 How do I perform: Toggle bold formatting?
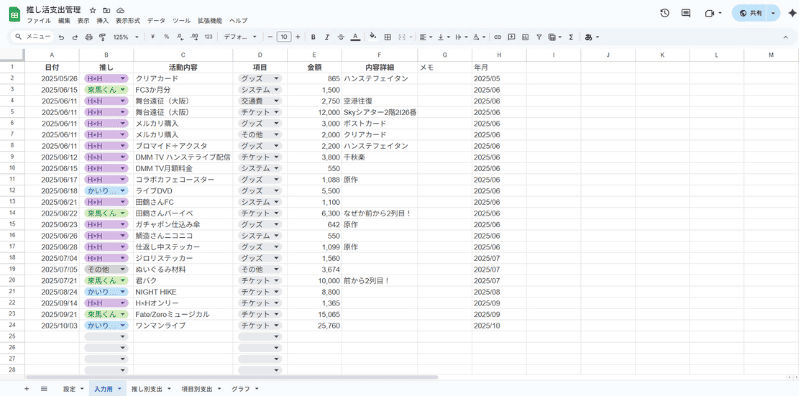click(313, 37)
